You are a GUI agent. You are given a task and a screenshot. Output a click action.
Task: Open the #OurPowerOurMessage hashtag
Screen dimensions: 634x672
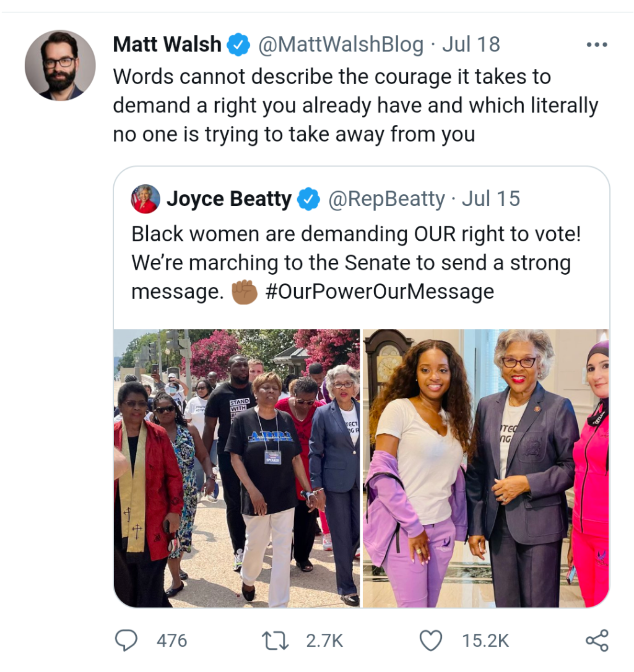(379, 291)
